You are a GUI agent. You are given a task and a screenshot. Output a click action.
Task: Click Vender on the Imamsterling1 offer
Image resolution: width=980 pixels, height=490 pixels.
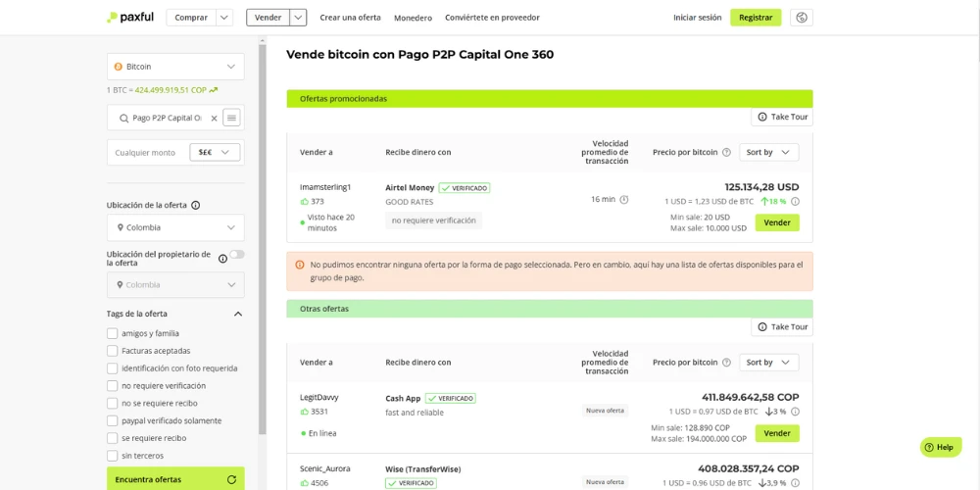777,222
